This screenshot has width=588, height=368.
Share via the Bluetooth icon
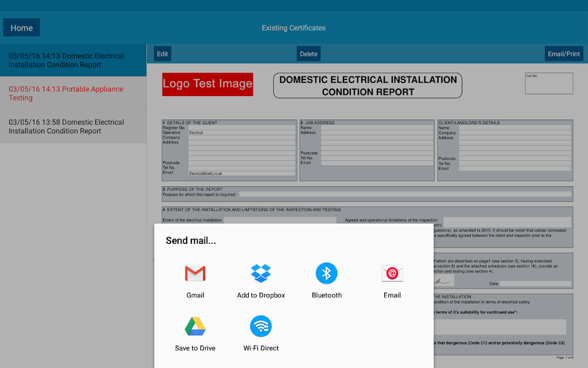point(327,273)
